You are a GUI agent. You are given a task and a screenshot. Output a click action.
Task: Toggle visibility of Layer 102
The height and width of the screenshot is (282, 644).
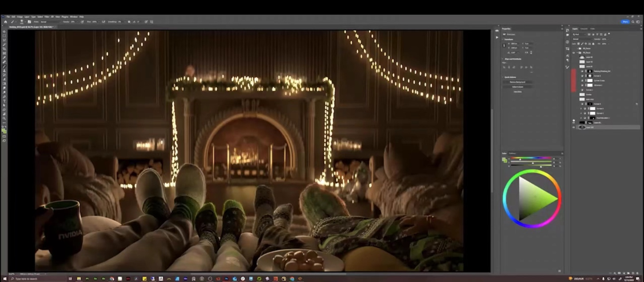pyautogui.click(x=574, y=127)
